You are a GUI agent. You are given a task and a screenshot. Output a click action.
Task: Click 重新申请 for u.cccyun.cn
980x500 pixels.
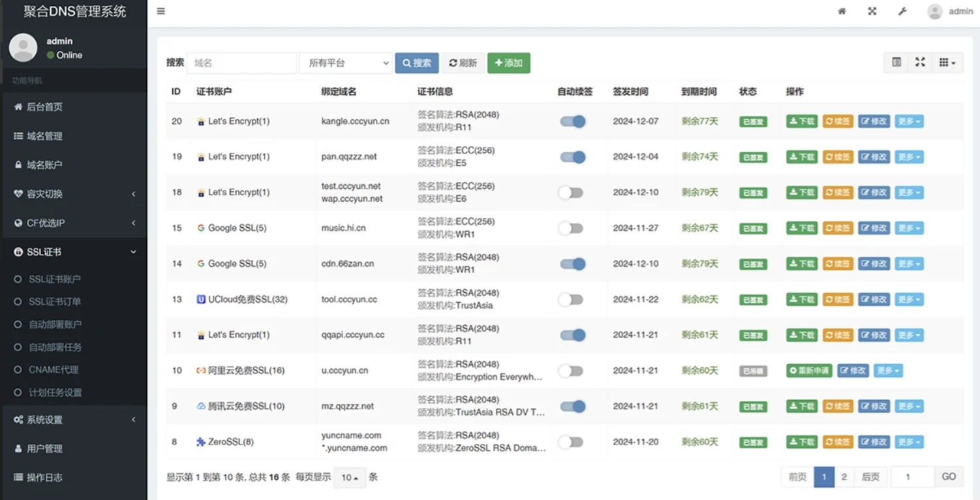(809, 371)
